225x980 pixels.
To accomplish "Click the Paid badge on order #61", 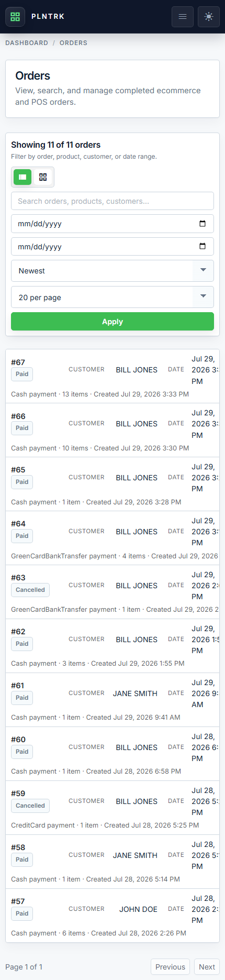I will 22,698.
